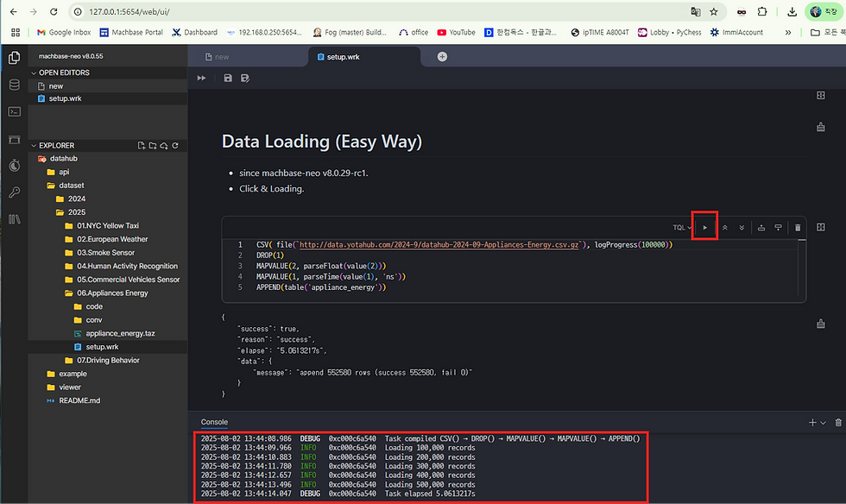Expand the 2024 folder
The image size is (846, 504).
[108, 199]
